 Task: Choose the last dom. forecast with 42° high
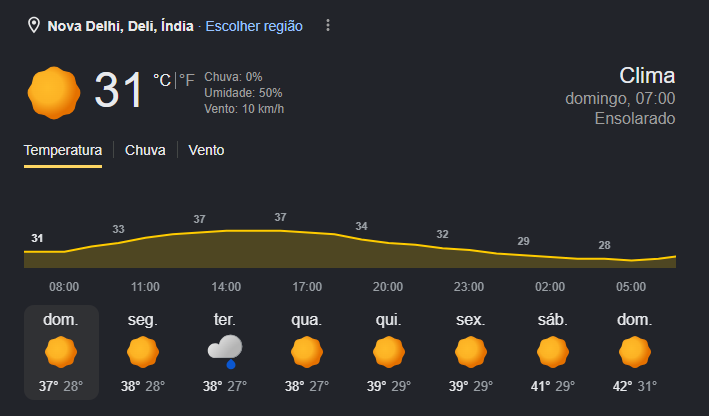click(x=635, y=353)
